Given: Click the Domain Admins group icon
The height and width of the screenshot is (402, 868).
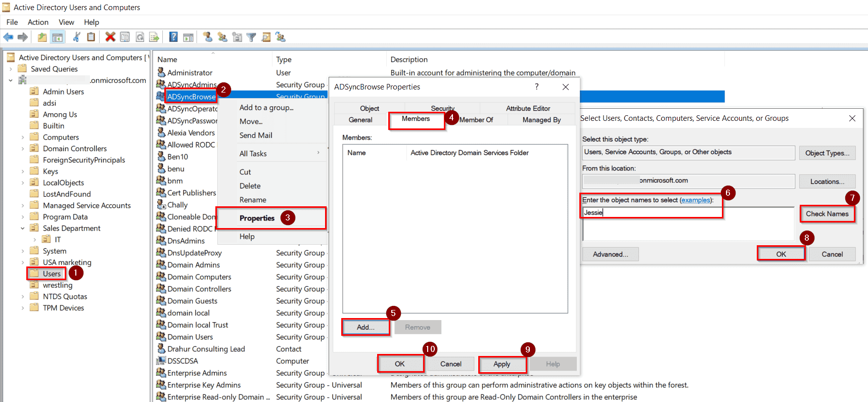Looking at the screenshot, I should pyautogui.click(x=161, y=264).
